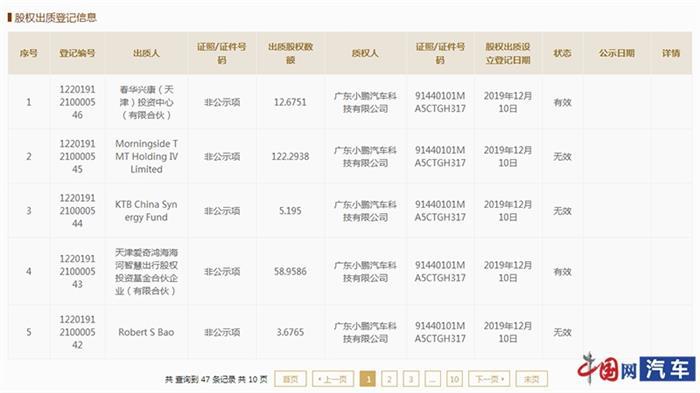Go to the last page (末页) button
700x393 pixels.
(531, 379)
